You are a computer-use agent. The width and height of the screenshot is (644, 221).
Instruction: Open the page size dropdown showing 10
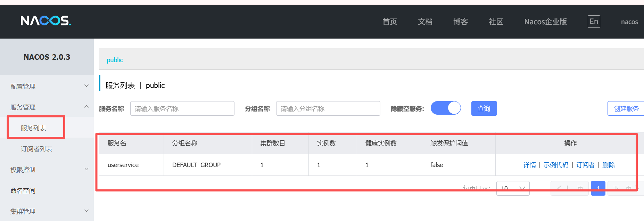(x=513, y=188)
